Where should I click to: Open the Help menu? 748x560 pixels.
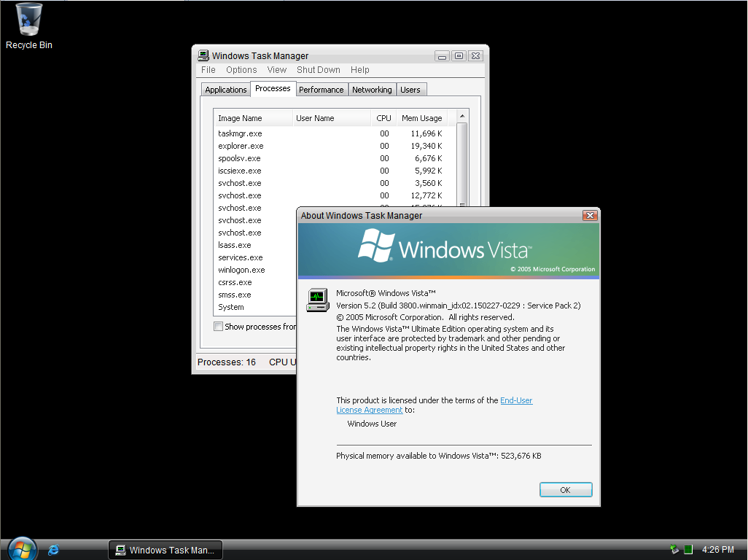359,70
